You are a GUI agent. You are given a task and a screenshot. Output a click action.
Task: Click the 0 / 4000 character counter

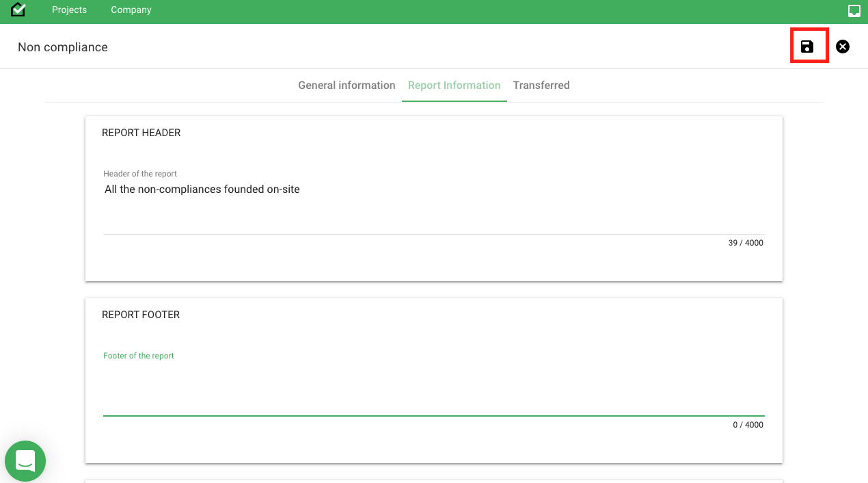click(748, 425)
